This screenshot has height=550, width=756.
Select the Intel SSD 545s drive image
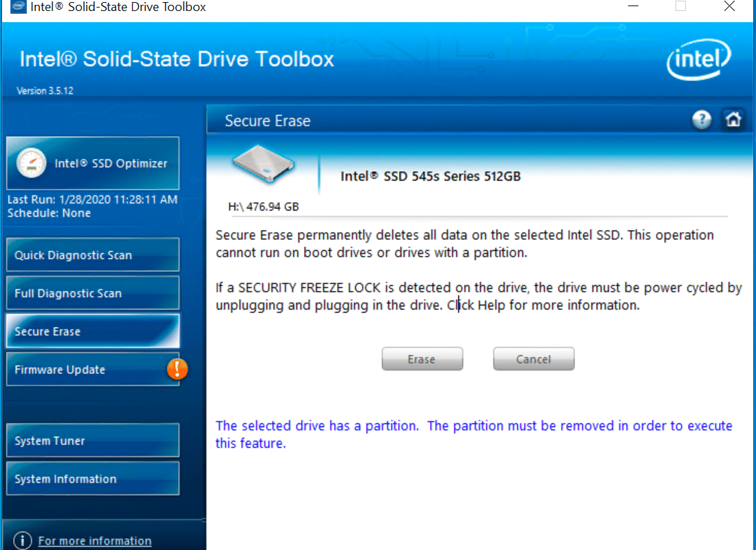(x=263, y=164)
